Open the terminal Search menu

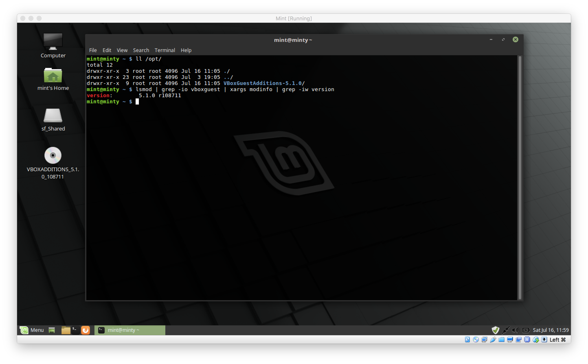tap(141, 50)
